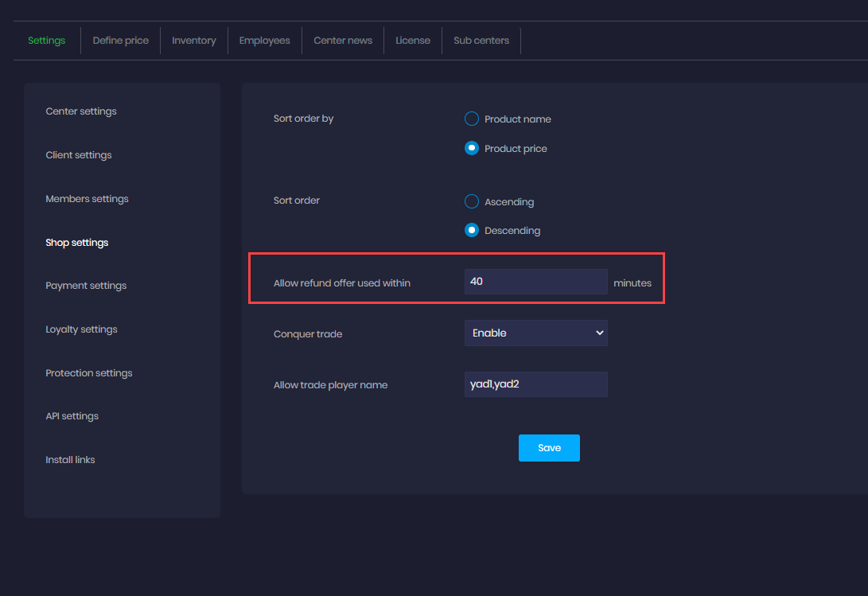The height and width of the screenshot is (596, 868).
Task: Switch to the Define price tab
Action: click(x=120, y=41)
